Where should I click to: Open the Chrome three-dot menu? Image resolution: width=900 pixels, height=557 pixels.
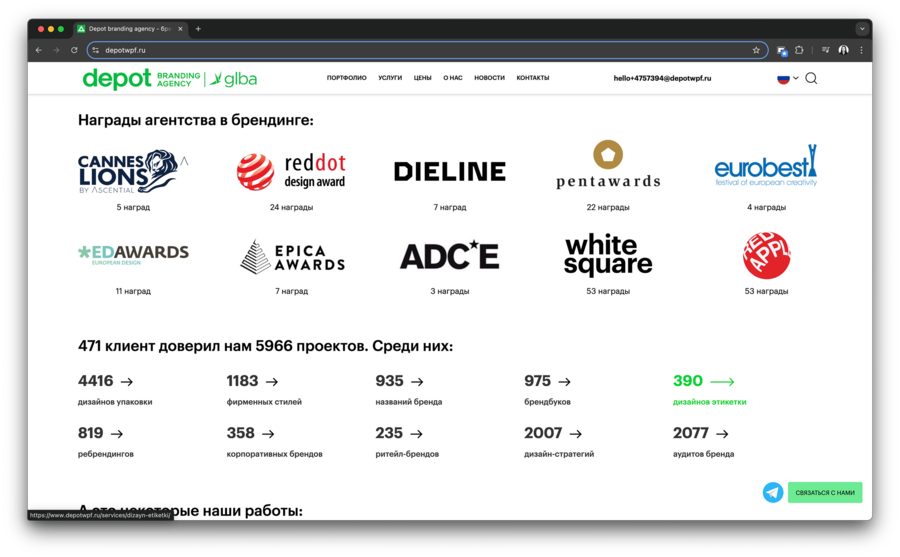point(861,51)
